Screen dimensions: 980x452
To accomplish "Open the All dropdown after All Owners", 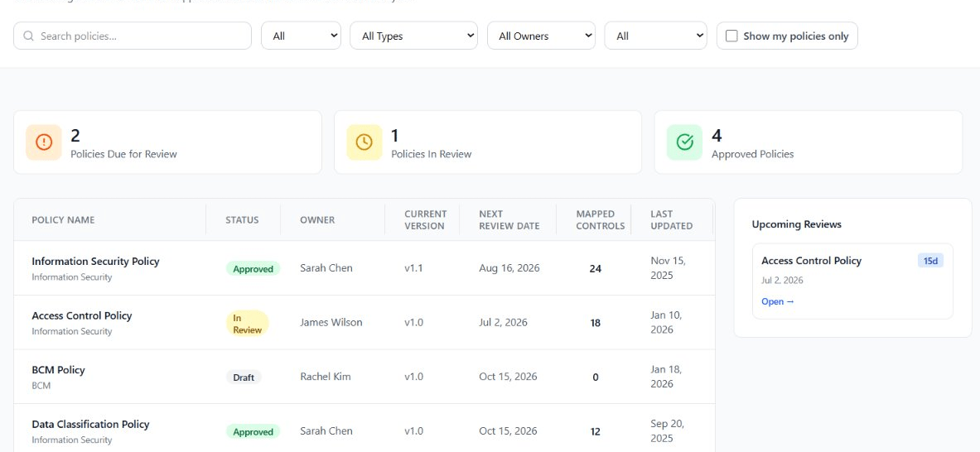I will point(655,36).
